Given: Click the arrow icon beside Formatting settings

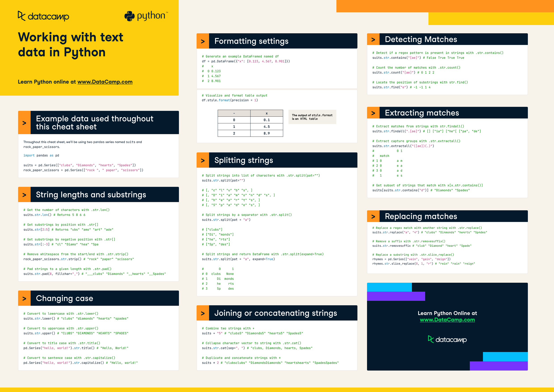Looking at the screenshot, I should click(x=203, y=41).
